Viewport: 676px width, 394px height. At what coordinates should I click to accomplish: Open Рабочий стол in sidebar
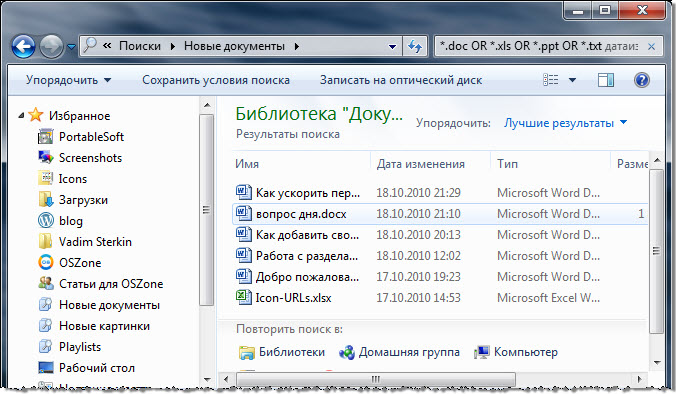[87, 368]
